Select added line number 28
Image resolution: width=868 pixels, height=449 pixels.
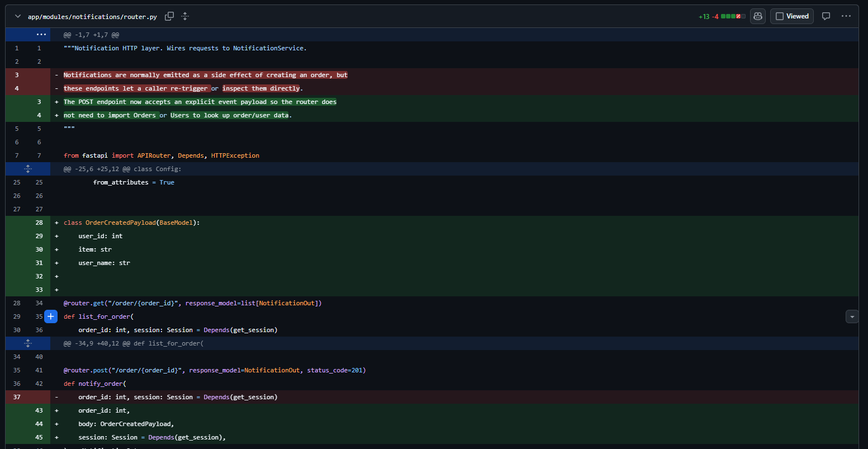(39, 223)
